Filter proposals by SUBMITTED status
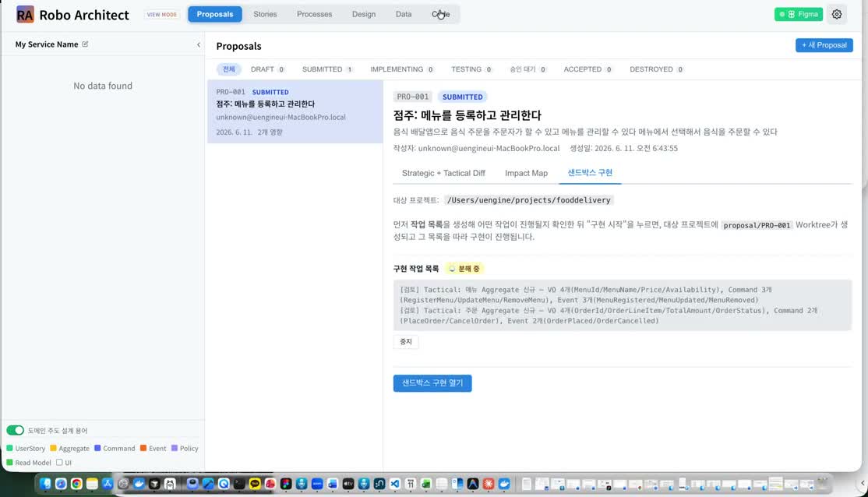 (327, 69)
